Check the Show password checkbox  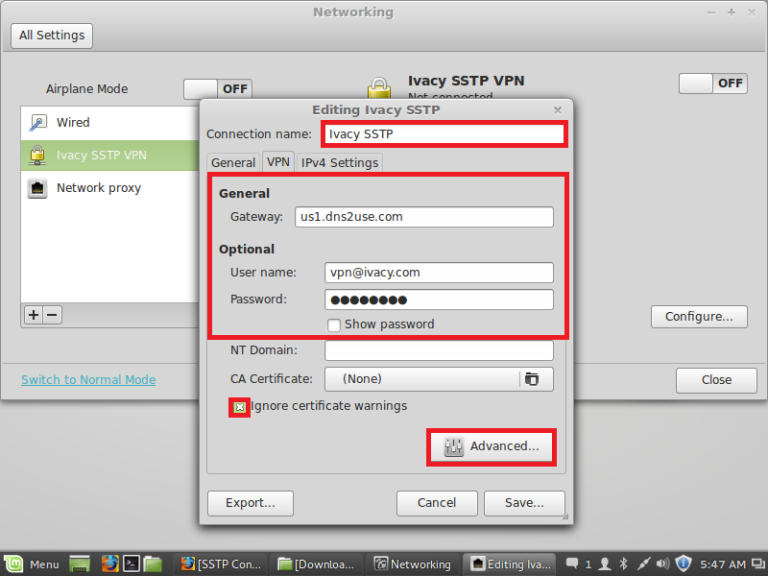[334, 325]
